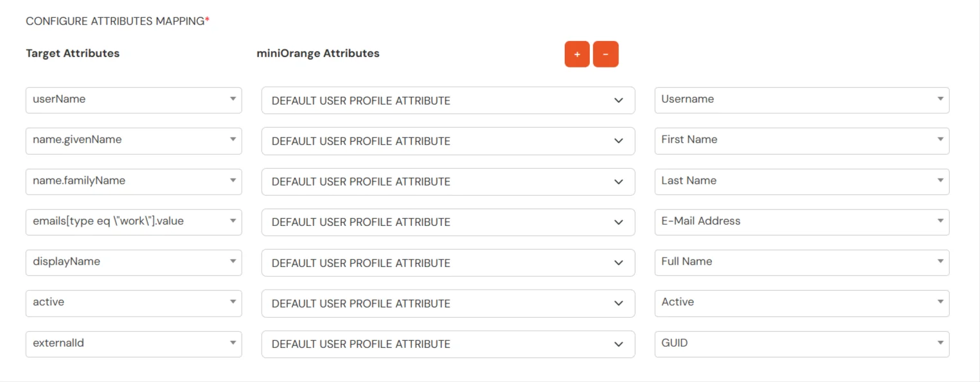Screen dimensions: 980x382
Task: Open the externalId target attribute dropdown
Action: point(134,344)
